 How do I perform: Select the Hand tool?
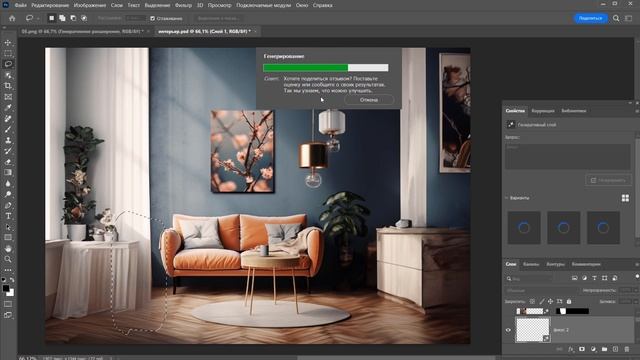click(x=8, y=248)
